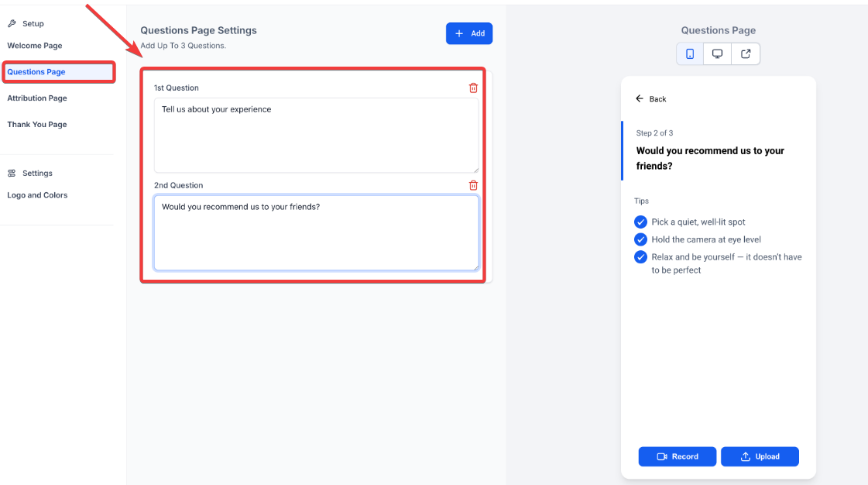Viewport: 868px width, 485px height.
Task: Switch preview to mobile device view
Action: point(690,54)
